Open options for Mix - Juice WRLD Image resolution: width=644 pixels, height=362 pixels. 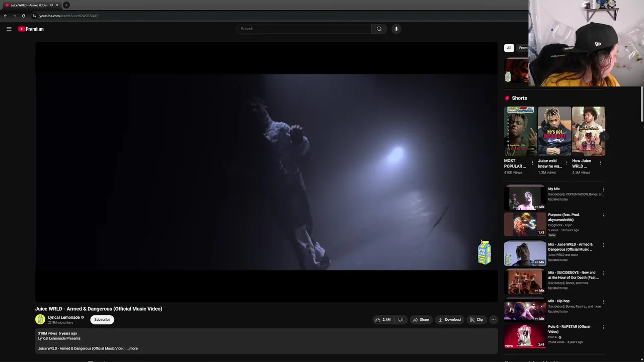point(603,245)
